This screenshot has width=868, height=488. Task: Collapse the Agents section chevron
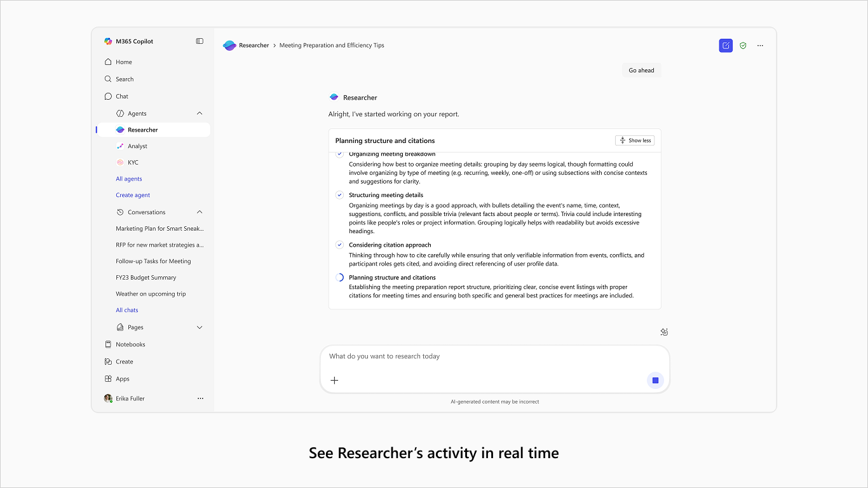pyautogui.click(x=200, y=114)
